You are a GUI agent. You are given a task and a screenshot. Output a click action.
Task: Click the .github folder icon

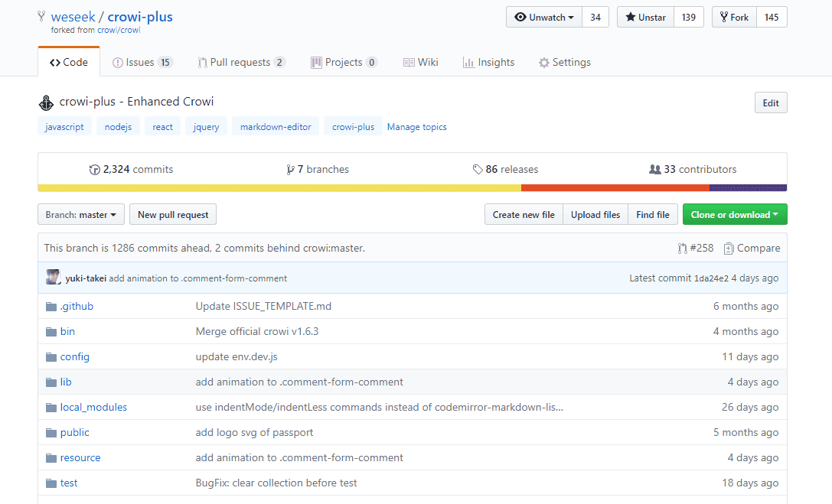click(51, 307)
